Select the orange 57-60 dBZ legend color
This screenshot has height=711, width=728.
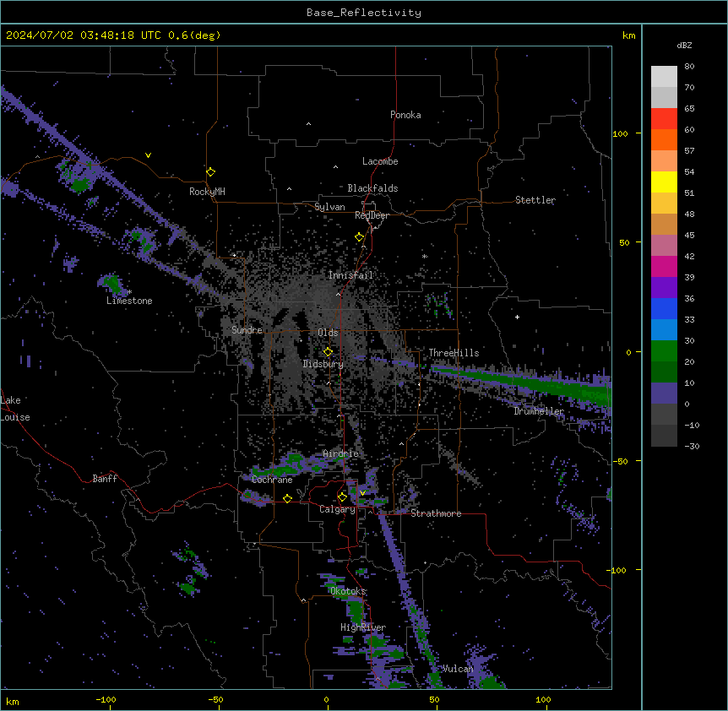(664, 139)
